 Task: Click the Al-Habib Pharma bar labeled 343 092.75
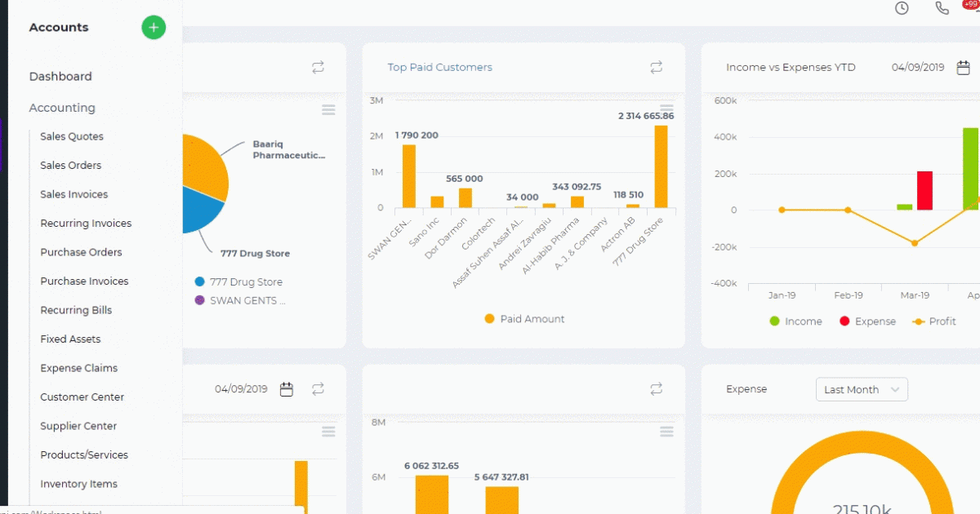point(577,202)
